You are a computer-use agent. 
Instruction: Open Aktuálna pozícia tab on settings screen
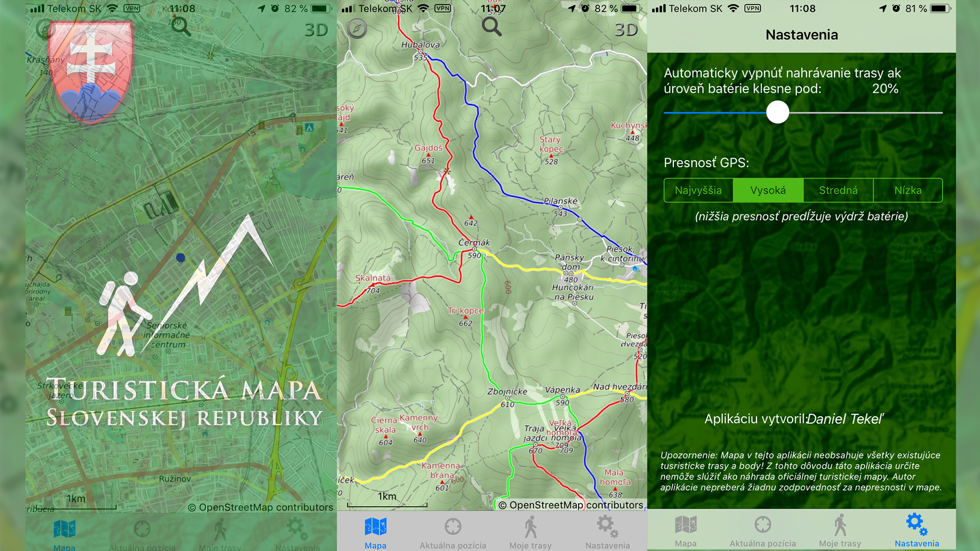(763, 531)
